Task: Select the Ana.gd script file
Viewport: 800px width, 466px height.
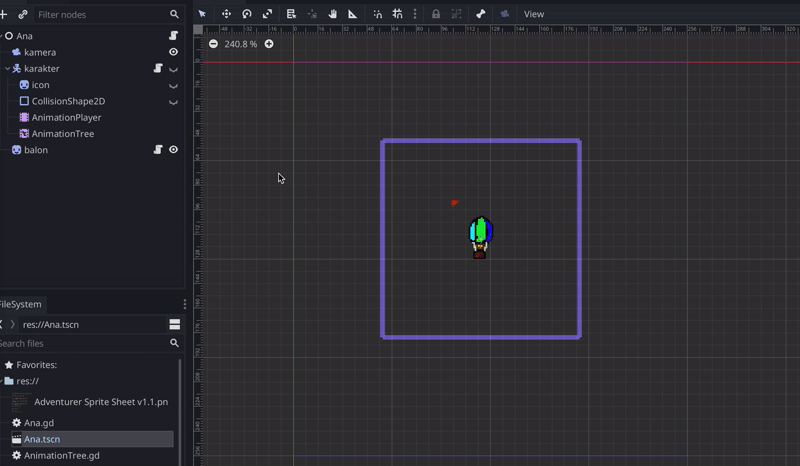Action: (x=39, y=423)
